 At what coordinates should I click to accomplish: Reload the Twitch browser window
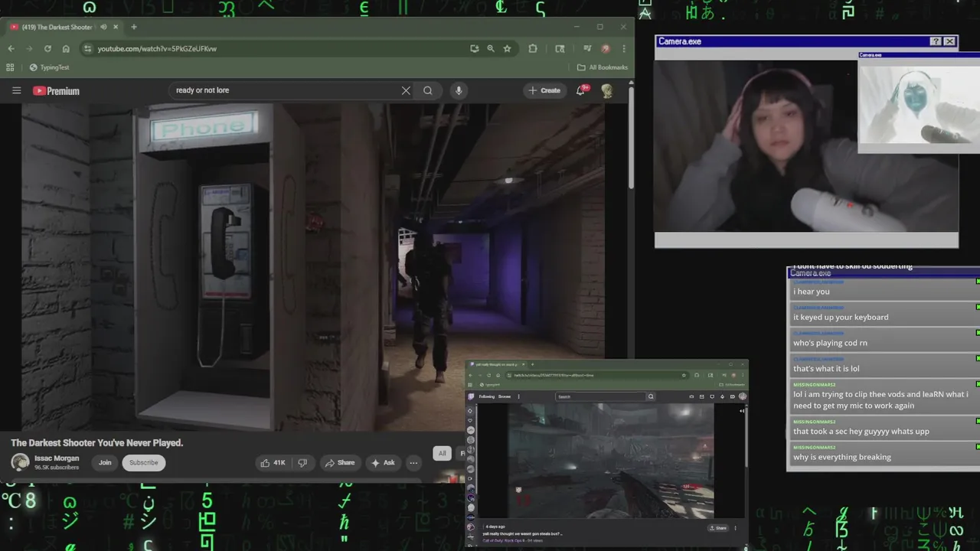(488, 375)
